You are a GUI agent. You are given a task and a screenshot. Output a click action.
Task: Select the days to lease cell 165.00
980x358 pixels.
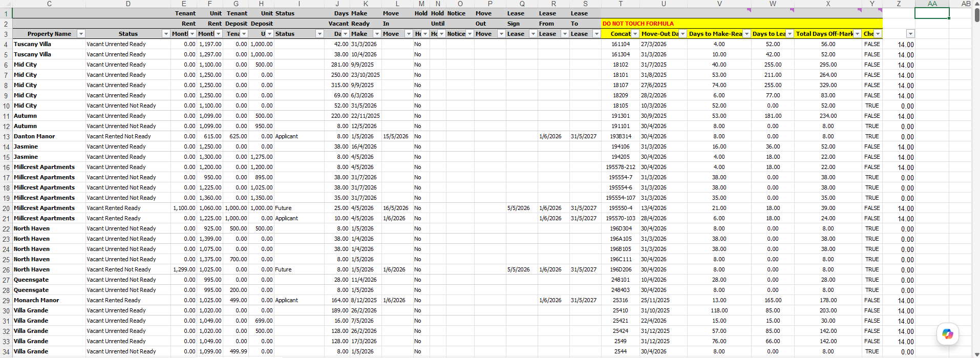coord(773,300)
